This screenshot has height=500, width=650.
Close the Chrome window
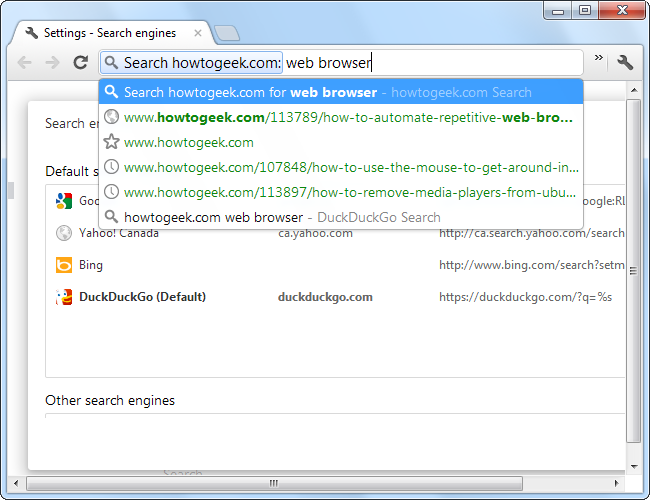(622, 11)
